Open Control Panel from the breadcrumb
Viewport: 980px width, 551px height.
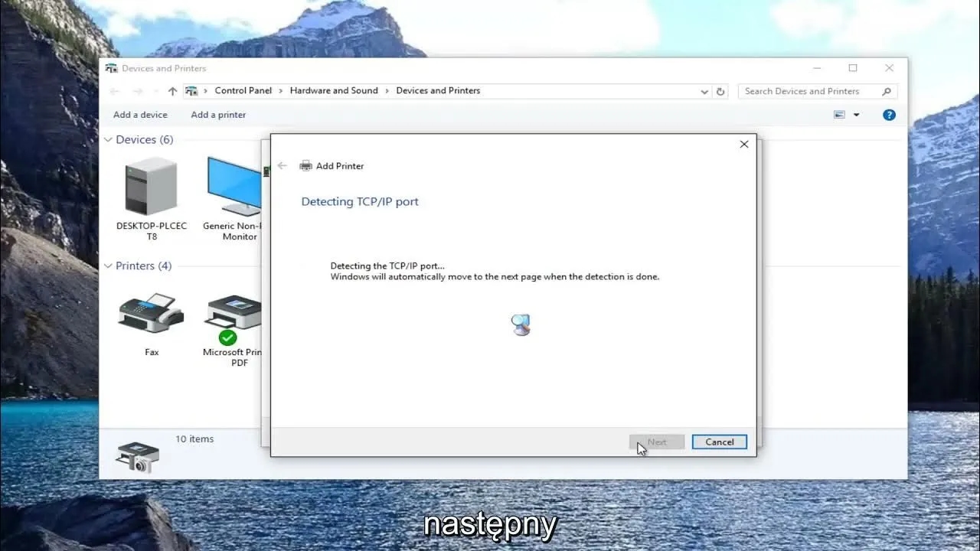[243, 90]
